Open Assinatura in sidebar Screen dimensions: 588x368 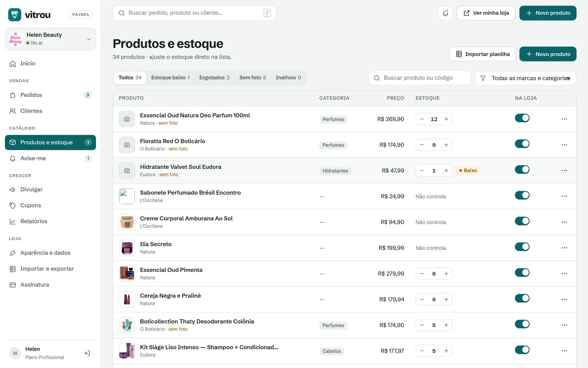(x=50, y=285)
